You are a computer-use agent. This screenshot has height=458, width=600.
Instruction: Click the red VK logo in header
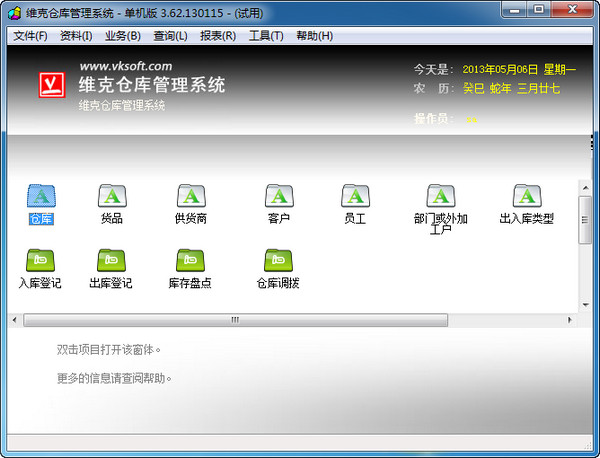(x=52, y=85)
